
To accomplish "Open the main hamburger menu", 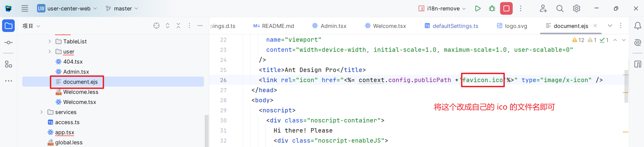I will 25,8.
